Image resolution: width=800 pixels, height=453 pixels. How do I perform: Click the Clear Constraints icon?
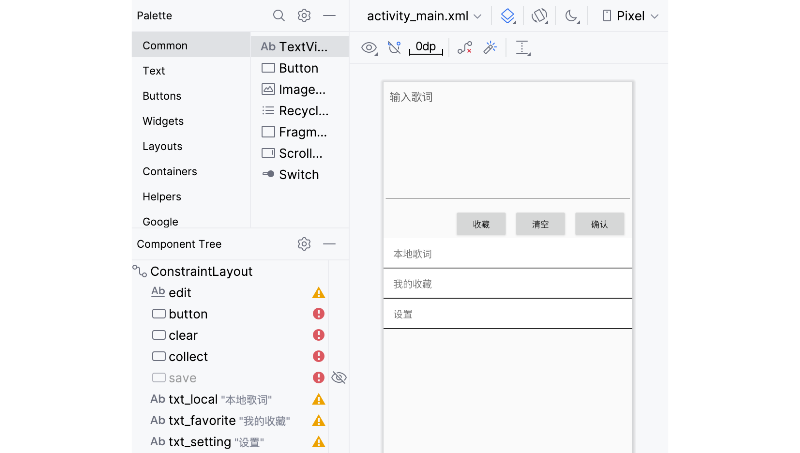point(464,47)
